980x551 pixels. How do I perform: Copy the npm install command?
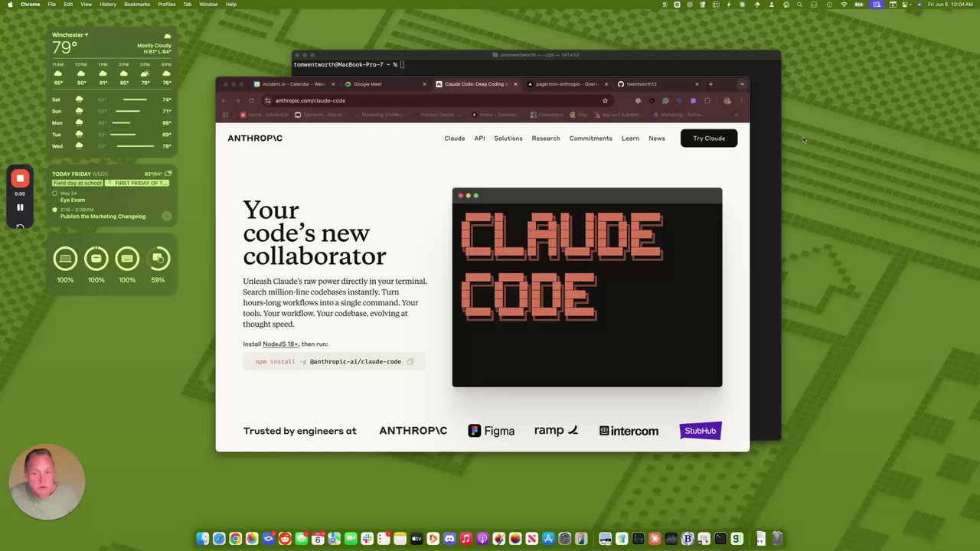click(x=410, y=361)
